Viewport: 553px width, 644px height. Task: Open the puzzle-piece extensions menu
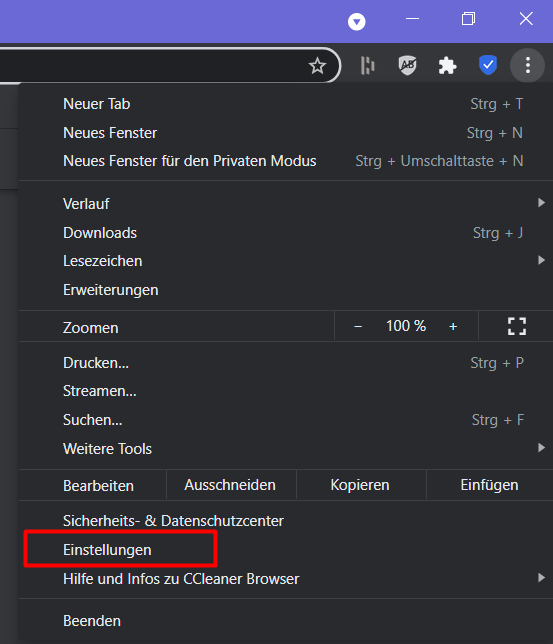pyautogui.click(x=447, y=65)
